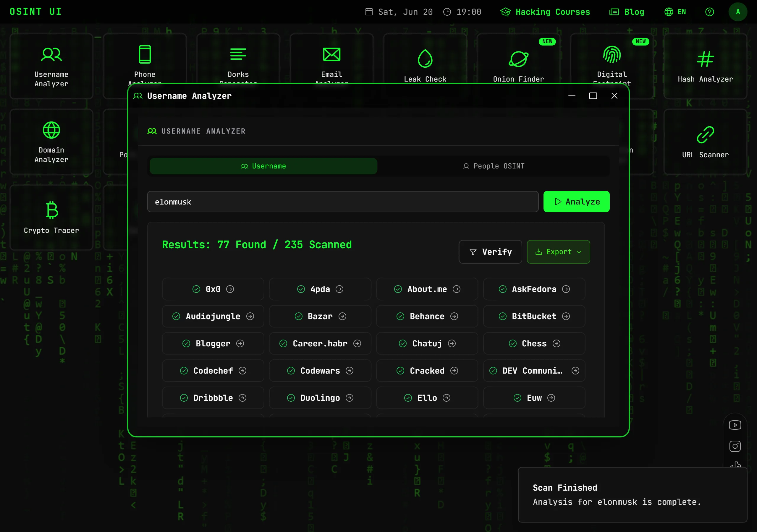Launch the URL Scanner link icon
The image size is (757, 532).
(x=705, y=135)
